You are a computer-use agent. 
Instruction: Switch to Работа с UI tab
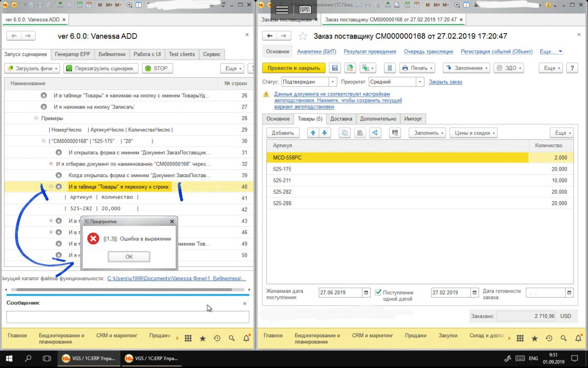[147, 54]
